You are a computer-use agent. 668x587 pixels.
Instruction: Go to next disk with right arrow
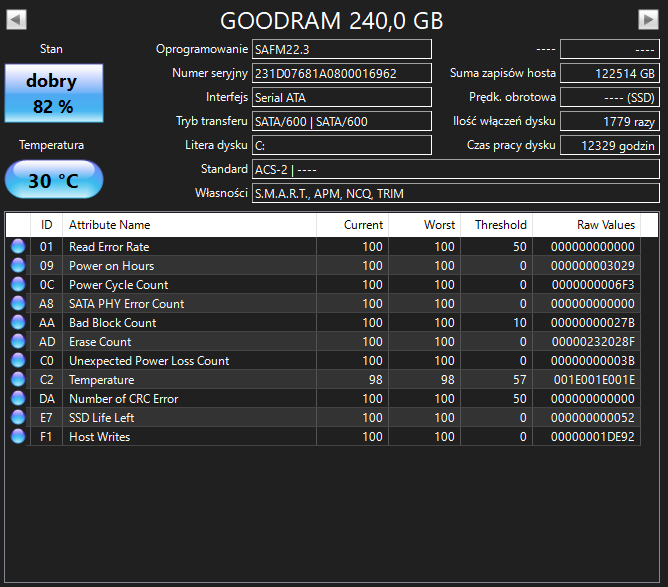(x=648, y=20)
